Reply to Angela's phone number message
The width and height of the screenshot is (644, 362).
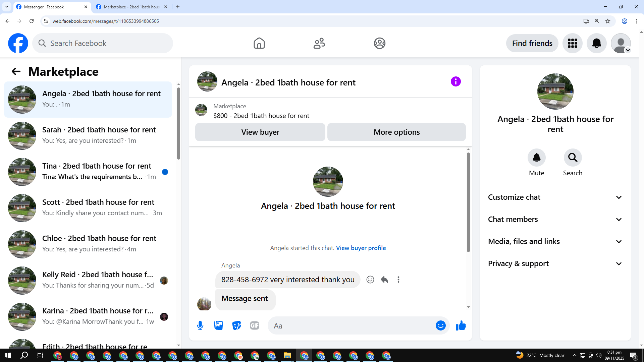[384, 280]
